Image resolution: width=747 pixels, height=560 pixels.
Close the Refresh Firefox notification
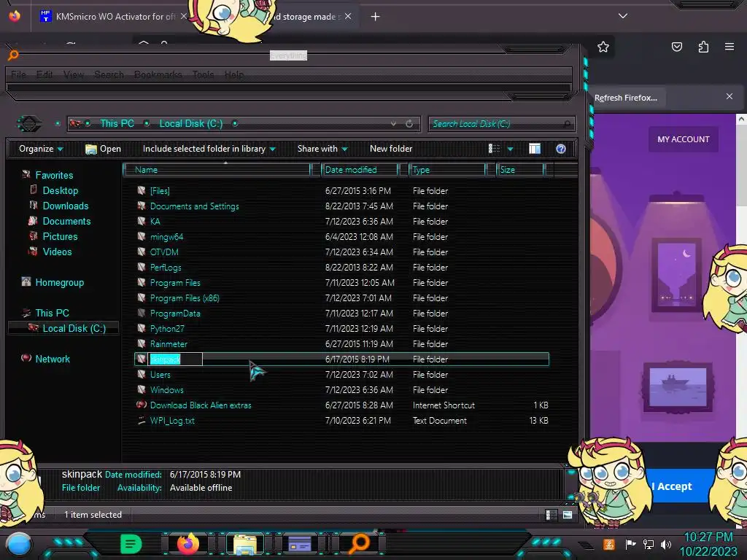pyautogui.click(x=729, y=96)
